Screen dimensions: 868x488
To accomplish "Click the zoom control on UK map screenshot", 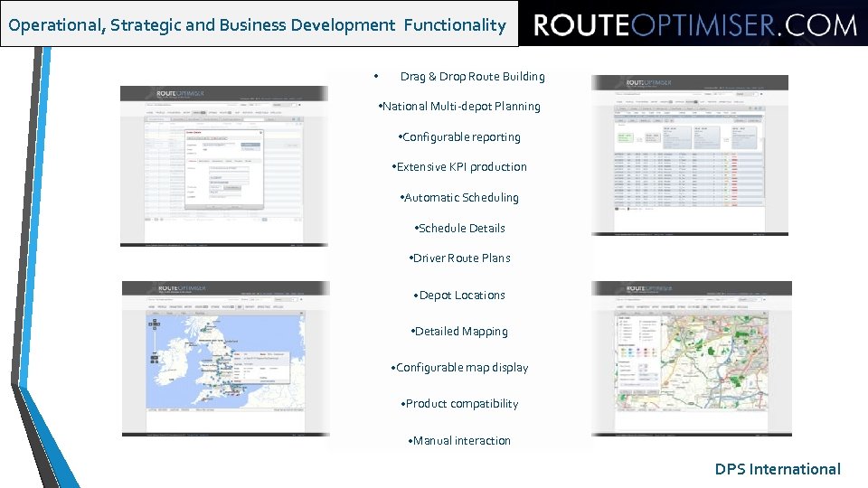I will click(155, 342).
